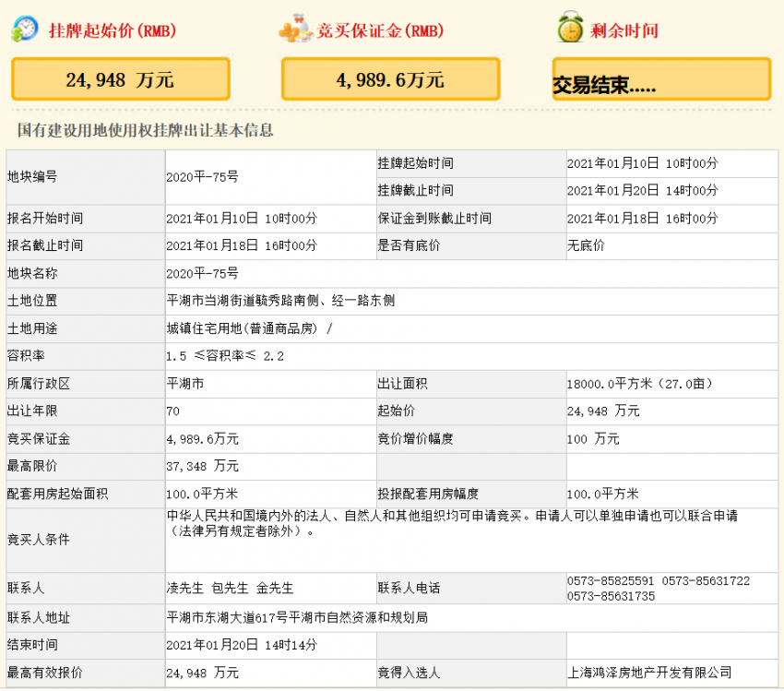Viewport: 784px width, 691px height.
Task: Click the 24,948 万元 starting price box
Action: [120, 79]
